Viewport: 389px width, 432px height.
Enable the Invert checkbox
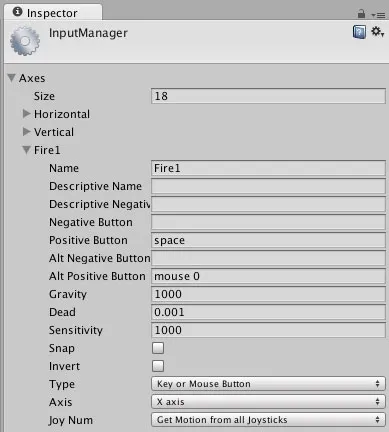pos(158,366)
